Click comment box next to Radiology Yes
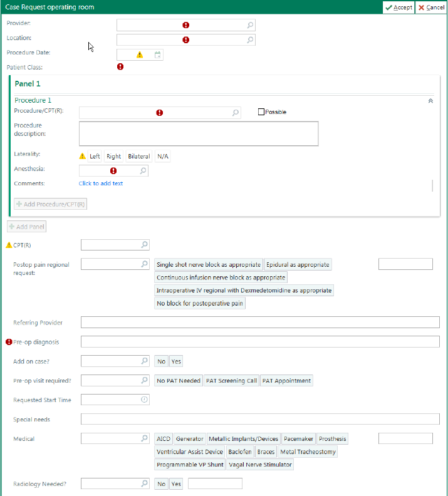The height and width of the screenshot is (496, 448). click(215, 483)
